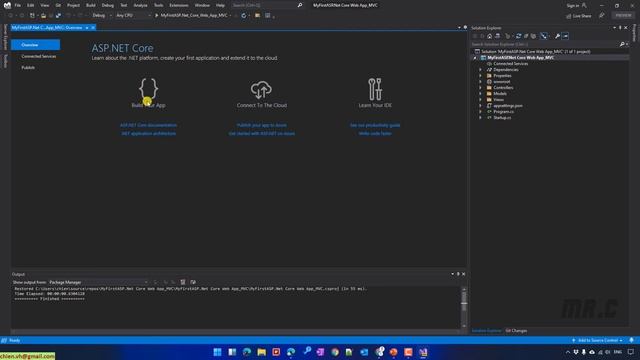Select Publish in the left navigation
This screenshot has width=640, height=360.
click(28, 68)
